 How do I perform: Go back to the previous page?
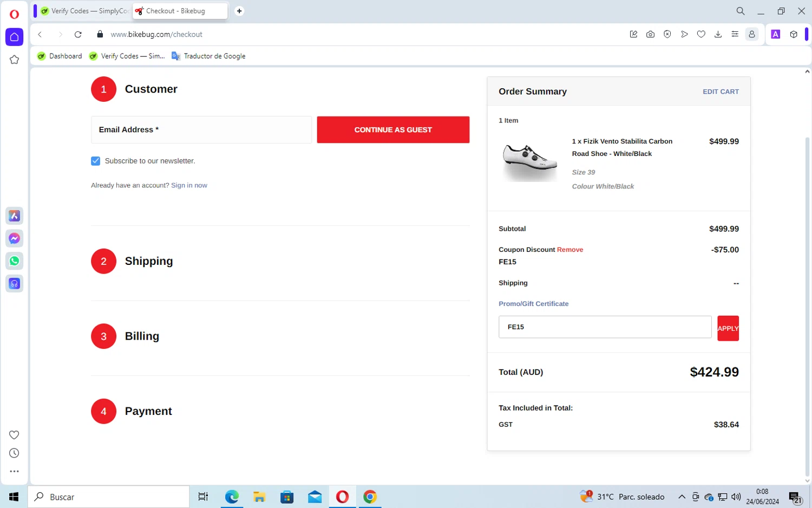[x=40, y=34]
